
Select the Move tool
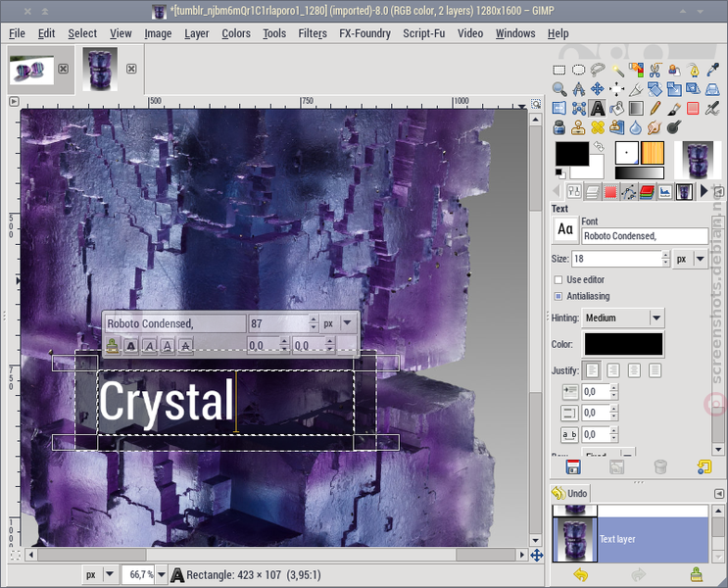[x=598, y=89]
